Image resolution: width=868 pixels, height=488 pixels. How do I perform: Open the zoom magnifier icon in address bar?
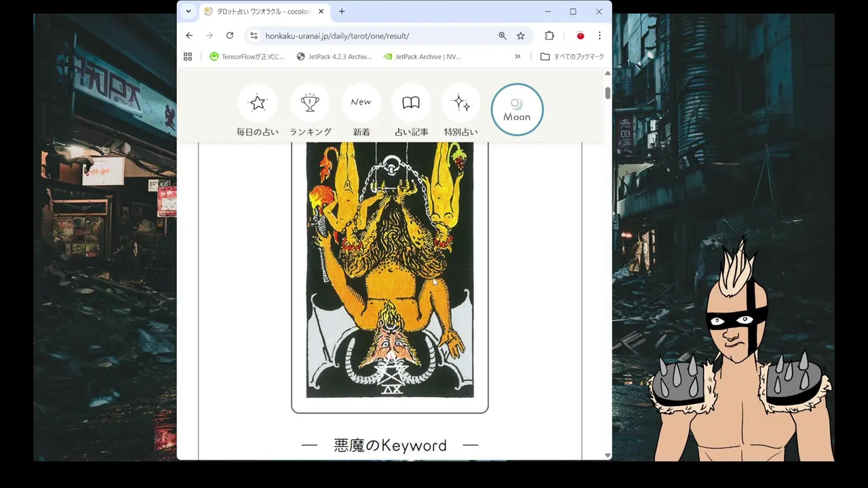point(502,36)
